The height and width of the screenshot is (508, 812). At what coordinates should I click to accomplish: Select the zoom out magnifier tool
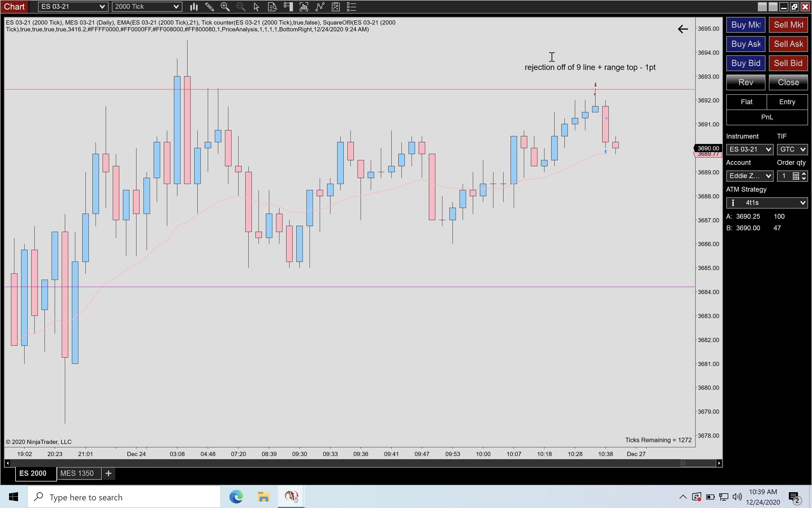click(241, 7)
